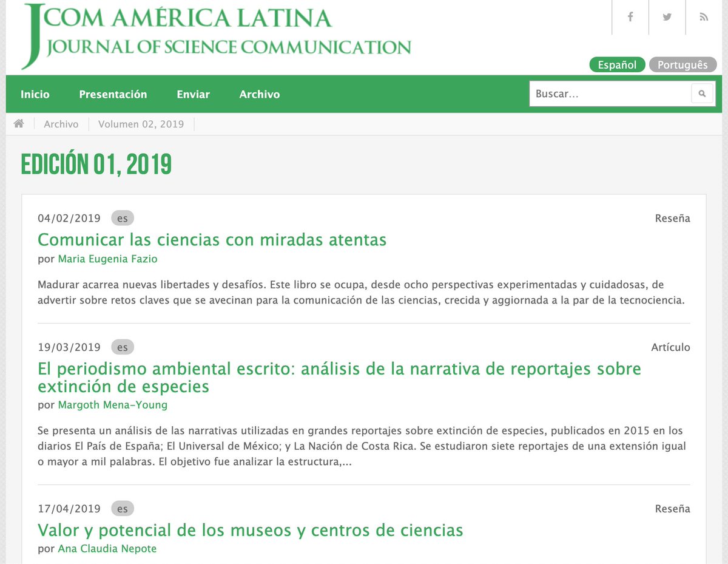This screenshot has height=564, width=728.
Task: Click the date 17/04/2019
Action: click(x=69, y=509)
